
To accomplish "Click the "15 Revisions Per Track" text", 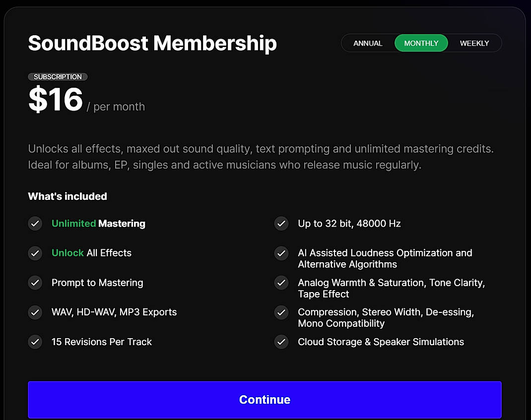I will 102,342.
